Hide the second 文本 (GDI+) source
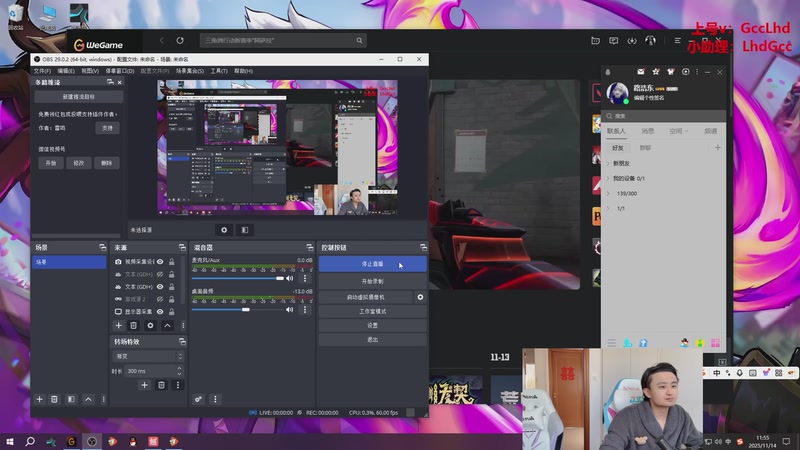 pyautogui.click(x=160, y=287)
